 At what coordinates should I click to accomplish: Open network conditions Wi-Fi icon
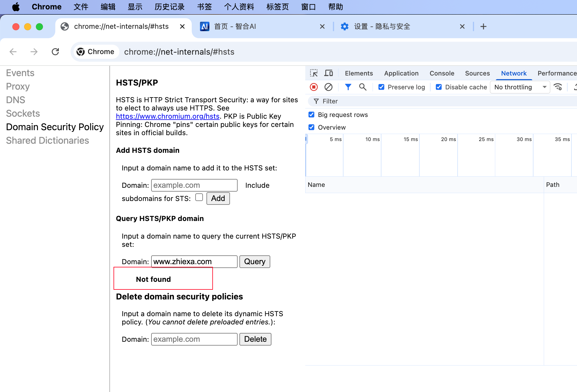(558, 87)
